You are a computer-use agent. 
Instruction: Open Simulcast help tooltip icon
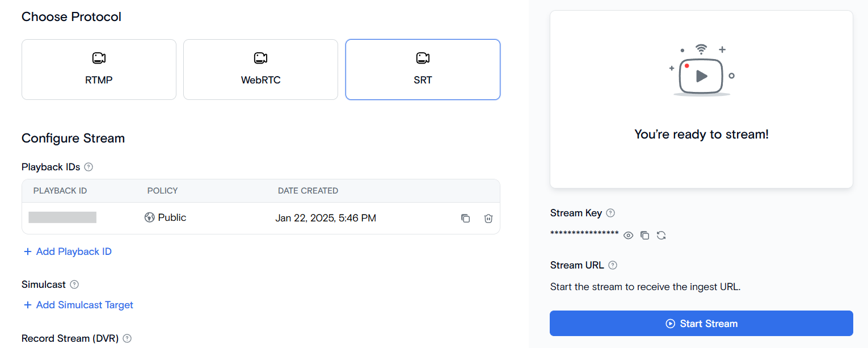pos(74,284)
